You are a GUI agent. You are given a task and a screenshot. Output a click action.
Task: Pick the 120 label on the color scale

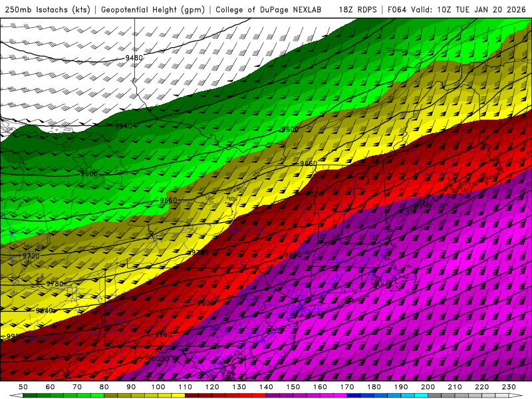click(x=212, y=387)
